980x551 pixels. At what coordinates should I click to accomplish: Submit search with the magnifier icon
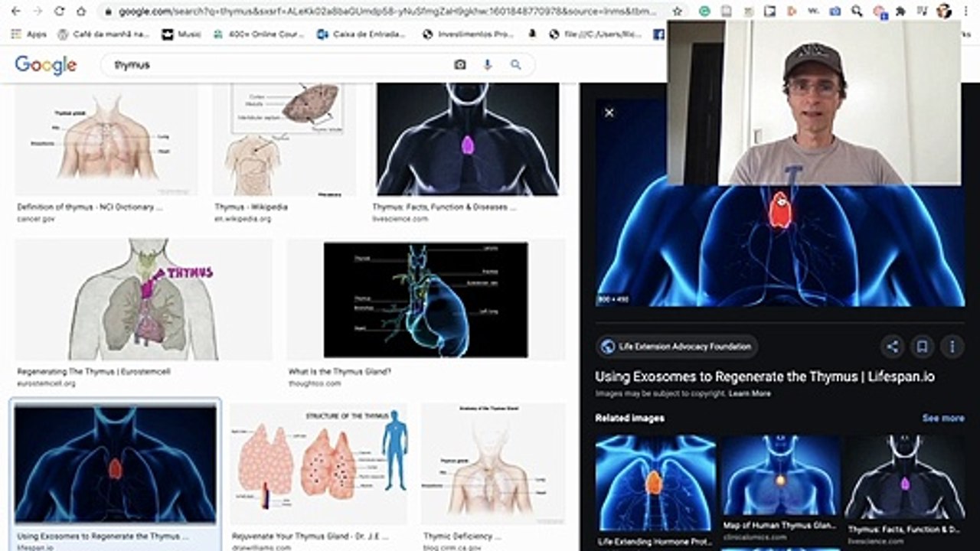coord(516,65)
